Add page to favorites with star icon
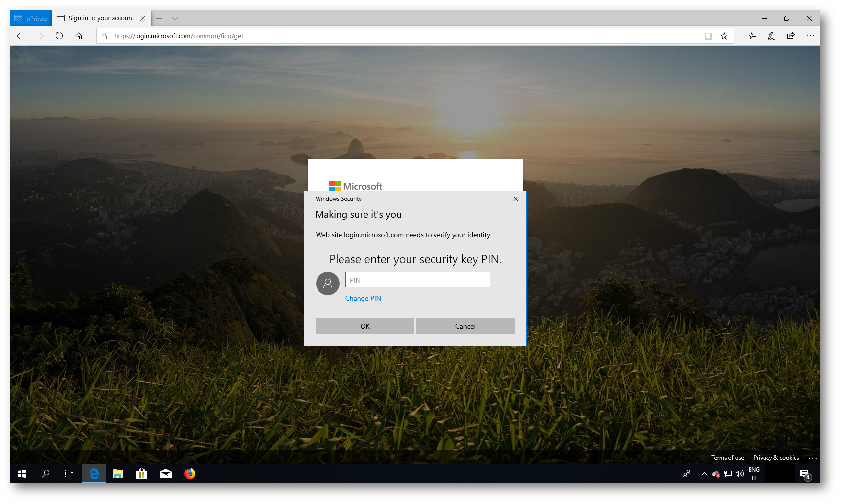This screenshot has height=504, width=841. (724, 36)
